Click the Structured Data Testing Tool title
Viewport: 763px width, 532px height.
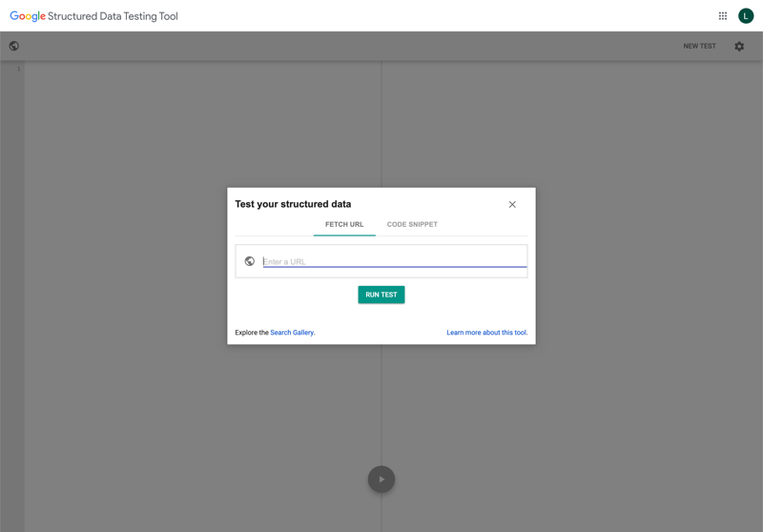(113, 16)
